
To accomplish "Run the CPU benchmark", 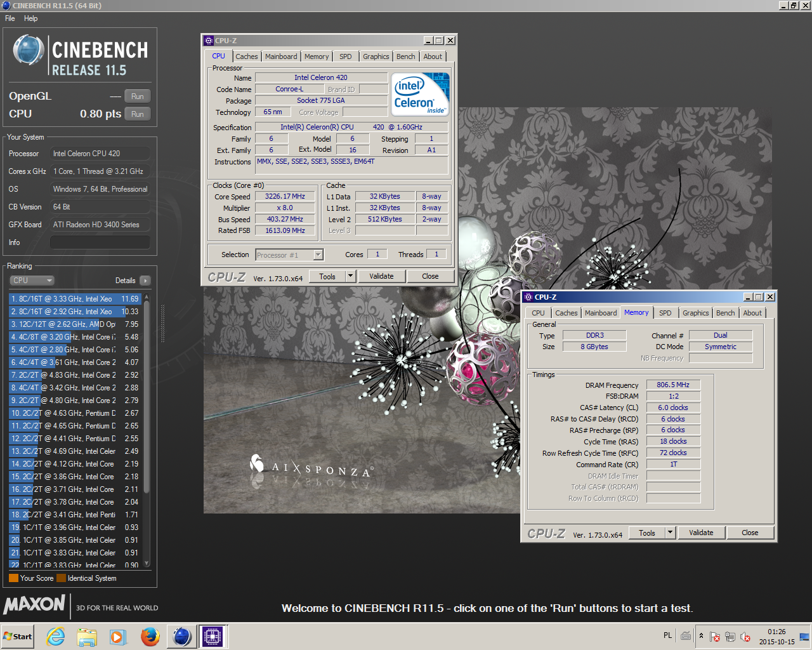I will point(138,114).
